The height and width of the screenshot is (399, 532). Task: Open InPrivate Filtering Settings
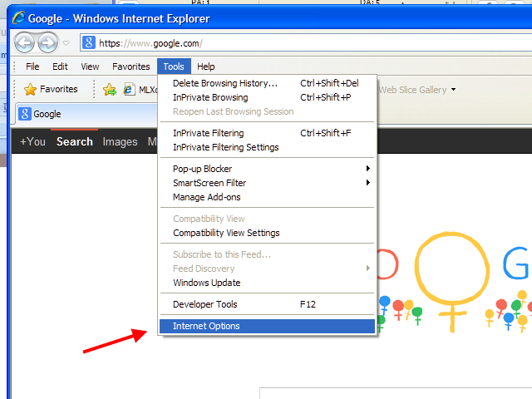[x=267, y=147]
